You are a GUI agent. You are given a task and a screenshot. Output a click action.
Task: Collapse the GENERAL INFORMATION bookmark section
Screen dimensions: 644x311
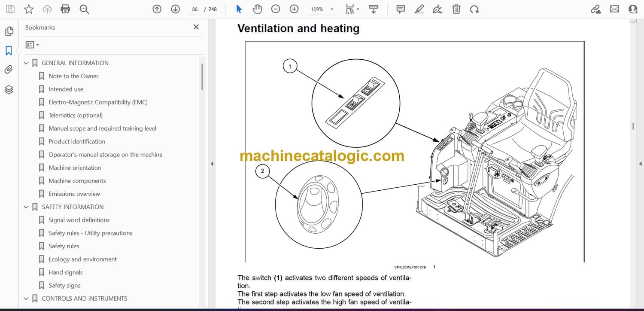tap(26, 63)
